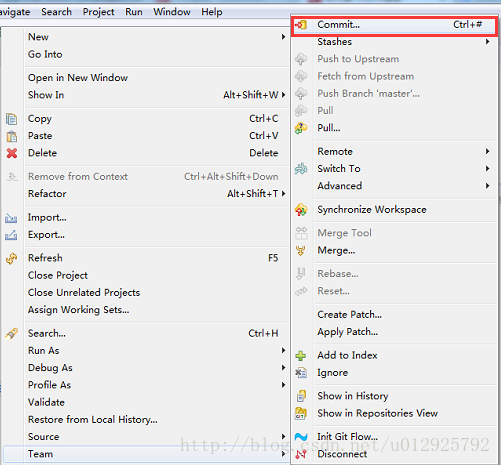Click the Search flashlight icon
This screenshot has width=501, height=465.
click(12, 334)
